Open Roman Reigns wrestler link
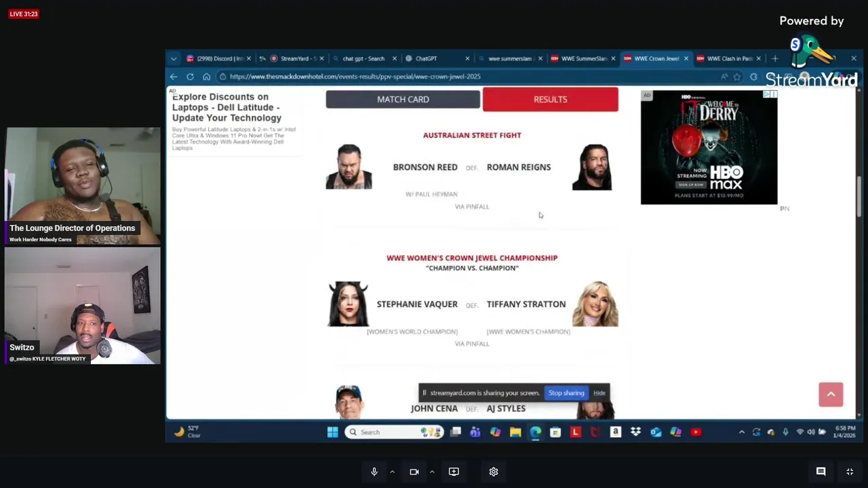 click(519, 167)
